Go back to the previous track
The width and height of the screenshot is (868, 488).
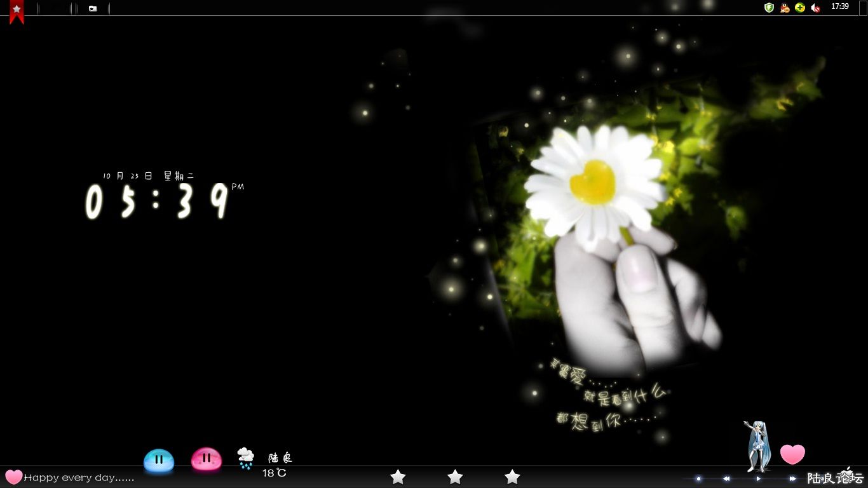click(726, 478)
